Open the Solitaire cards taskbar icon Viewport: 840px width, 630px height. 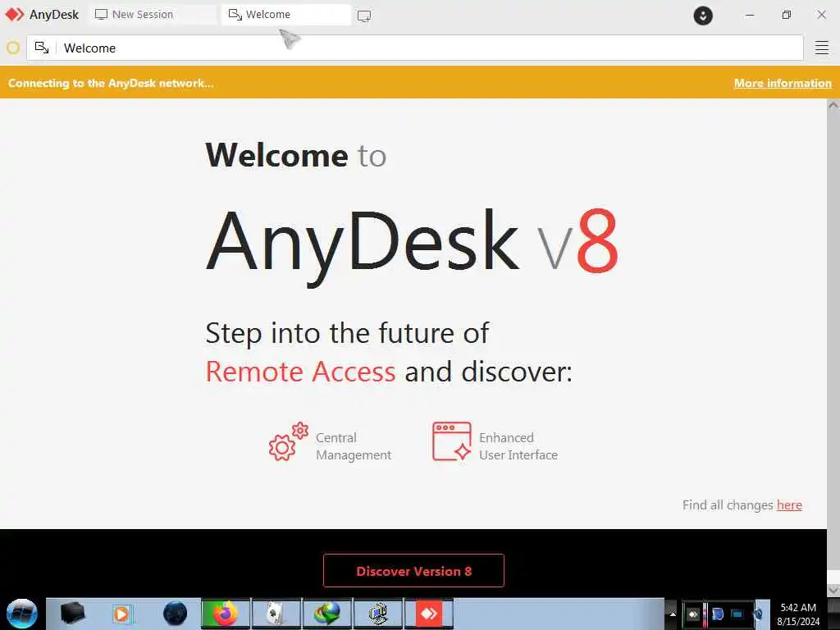point(276,614)
